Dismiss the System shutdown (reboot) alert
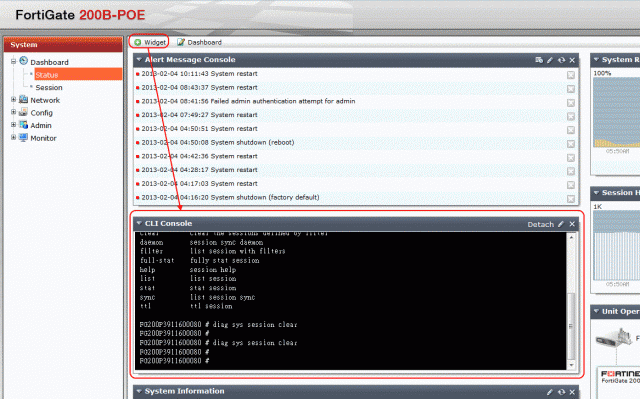 pos(571,144)
